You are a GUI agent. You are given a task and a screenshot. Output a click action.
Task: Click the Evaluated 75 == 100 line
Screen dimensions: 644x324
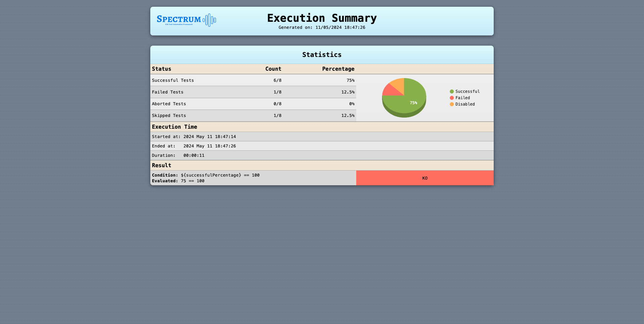[178, 181]
